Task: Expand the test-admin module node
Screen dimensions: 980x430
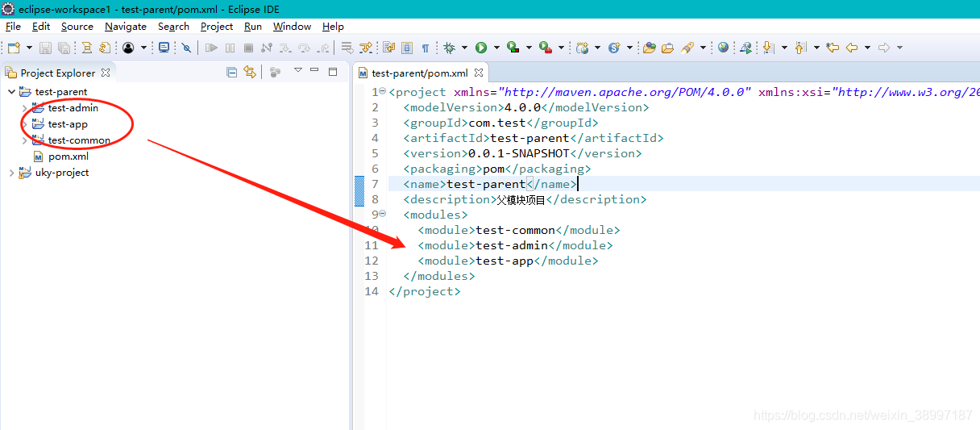Action: pos(24,108)
